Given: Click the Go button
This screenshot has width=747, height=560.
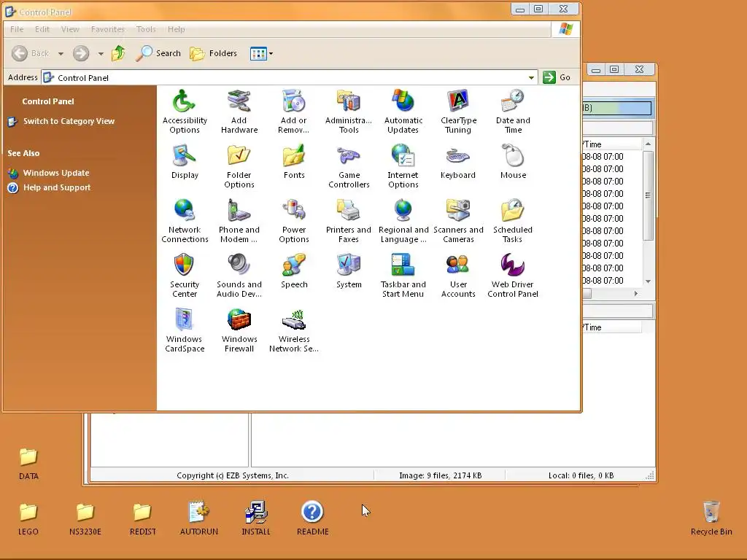Looking at the screenshot, I should pos(557,77).
